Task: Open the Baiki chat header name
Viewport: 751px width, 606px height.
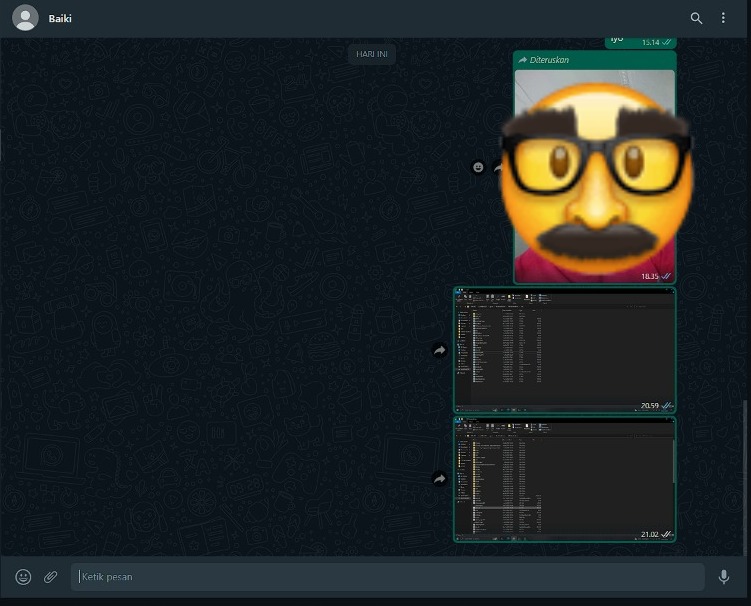Action: point(60,19)
